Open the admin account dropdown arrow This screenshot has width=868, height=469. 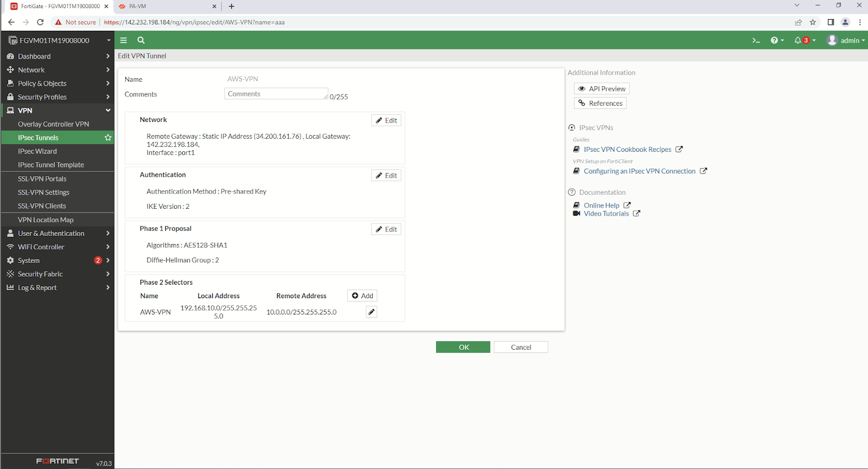(863, 41)
